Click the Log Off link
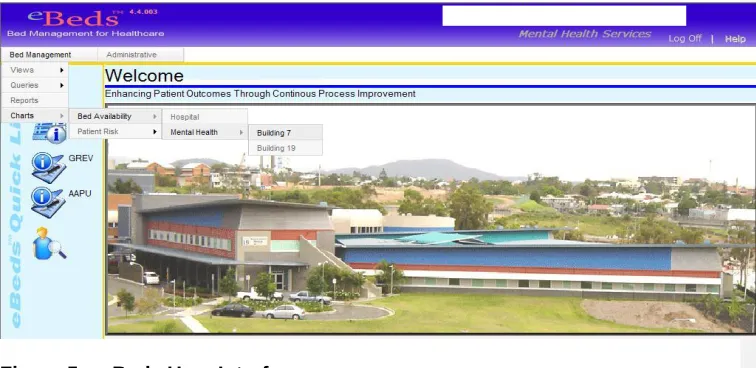This screenshot has height=368, width=756. tap(685, 39)
